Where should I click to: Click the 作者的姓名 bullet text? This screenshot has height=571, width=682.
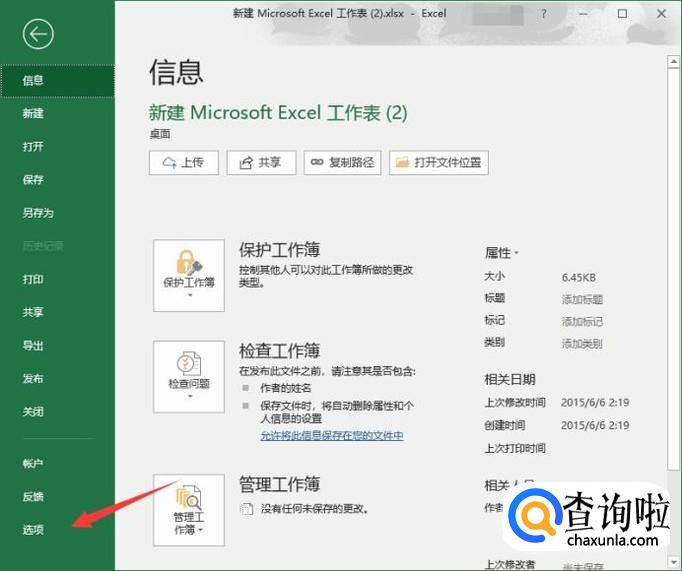pyautogui.click(x=286, y=388)
